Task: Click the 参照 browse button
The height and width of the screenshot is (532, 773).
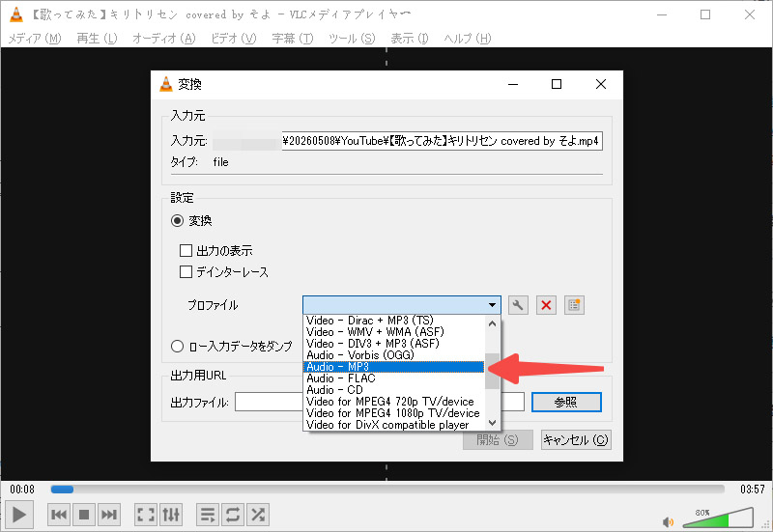Action: 566,402
